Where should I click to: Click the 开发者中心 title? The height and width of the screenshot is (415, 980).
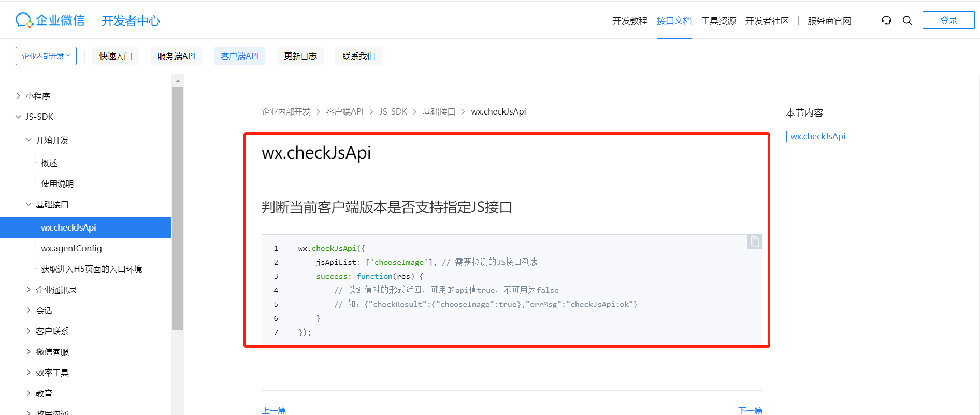[x=131, y=21]
